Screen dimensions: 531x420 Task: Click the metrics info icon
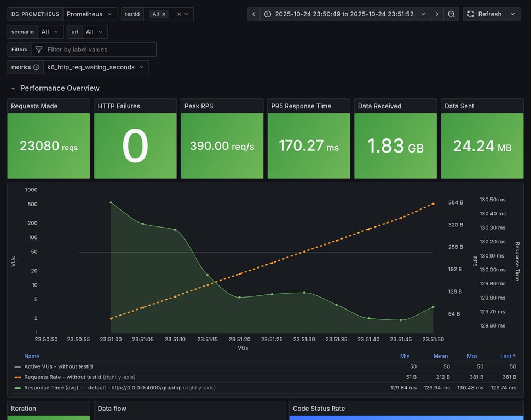(36, 67)
